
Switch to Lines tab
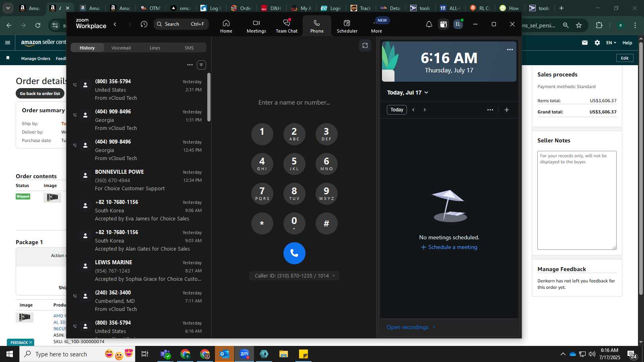click(155, 48)
